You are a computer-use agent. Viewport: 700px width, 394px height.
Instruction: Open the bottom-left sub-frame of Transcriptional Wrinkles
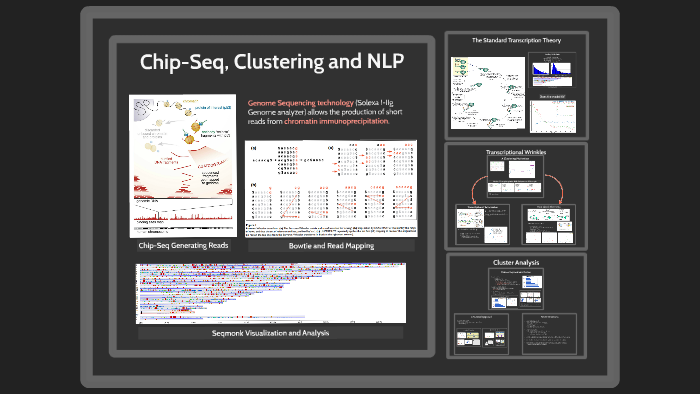coord(482,224)
